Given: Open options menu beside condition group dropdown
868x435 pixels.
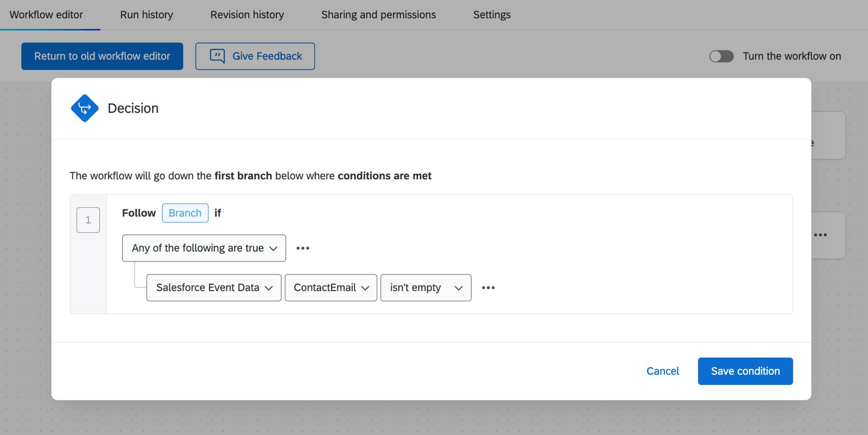Looking at the screenshot, I should 303,248.
